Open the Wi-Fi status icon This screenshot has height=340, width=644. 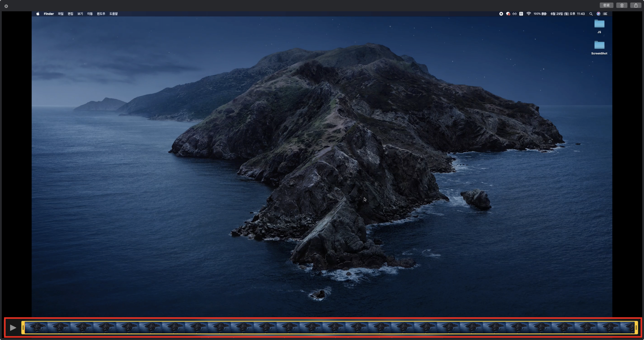[529, 14]
